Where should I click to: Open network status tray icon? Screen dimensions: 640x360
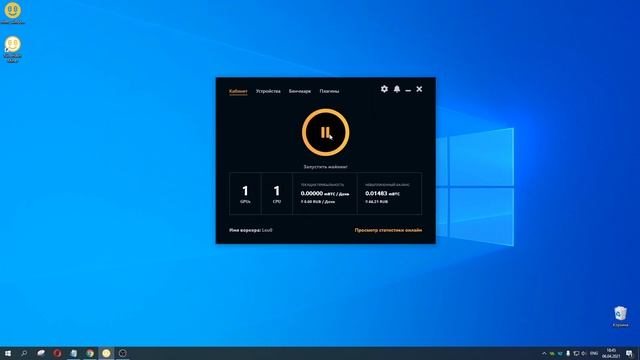coord(576,353)
